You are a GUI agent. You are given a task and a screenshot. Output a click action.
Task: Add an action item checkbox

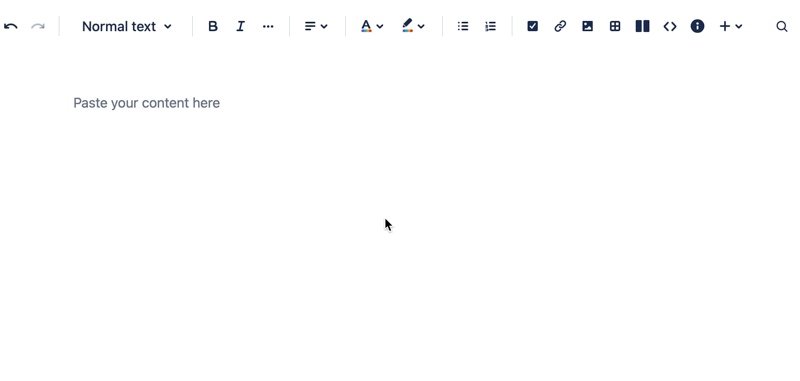532,26
